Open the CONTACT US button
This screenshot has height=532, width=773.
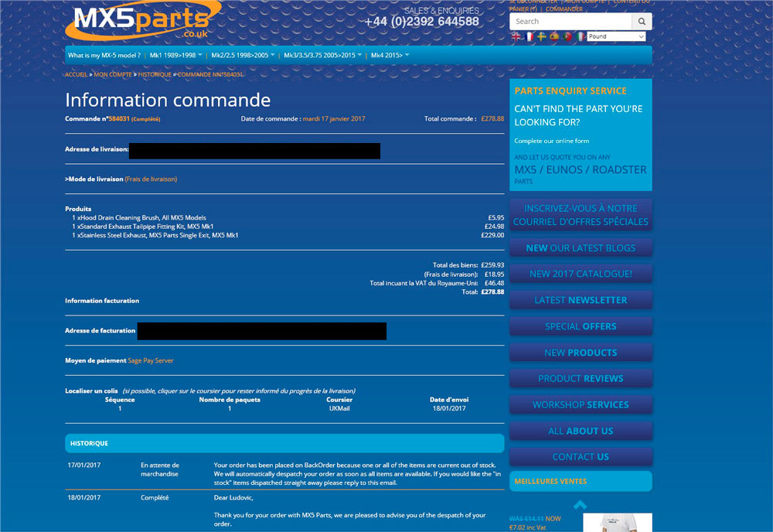[x=581, y=456]
